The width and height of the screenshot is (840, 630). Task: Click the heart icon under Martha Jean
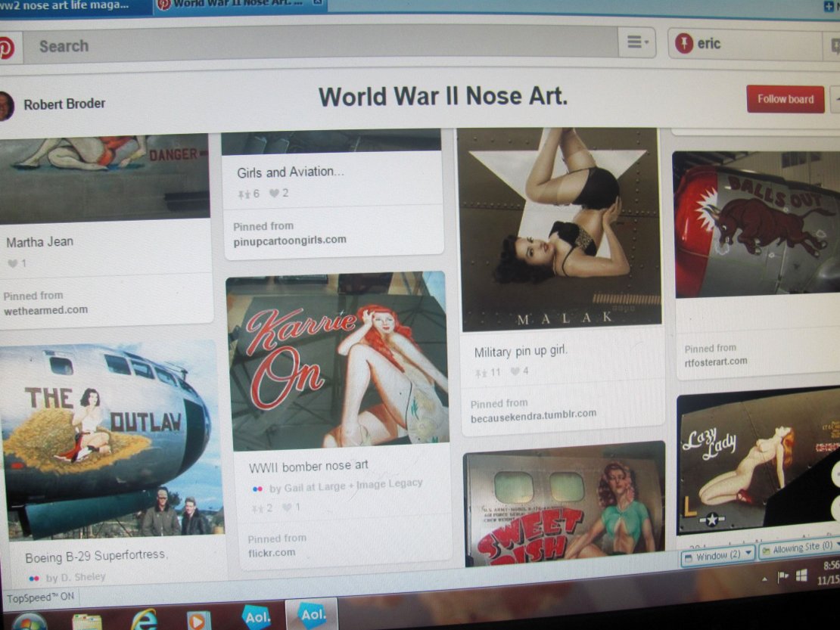[x=12, y=263]
